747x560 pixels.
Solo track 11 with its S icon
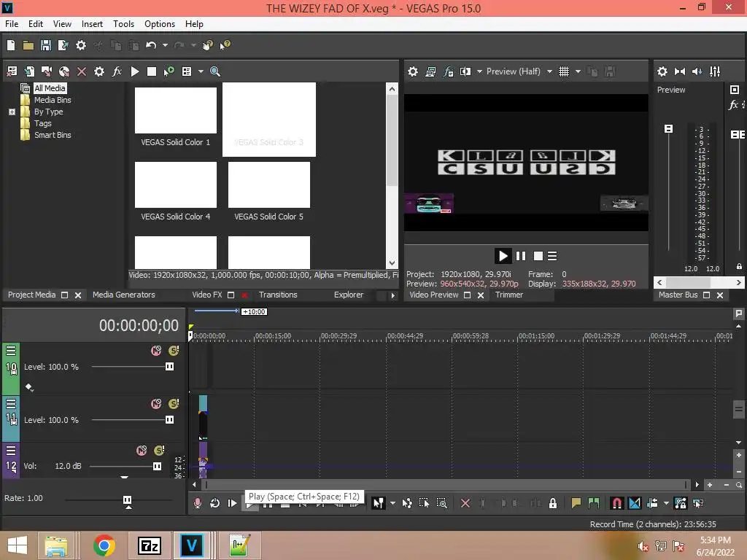coord(174,404)
